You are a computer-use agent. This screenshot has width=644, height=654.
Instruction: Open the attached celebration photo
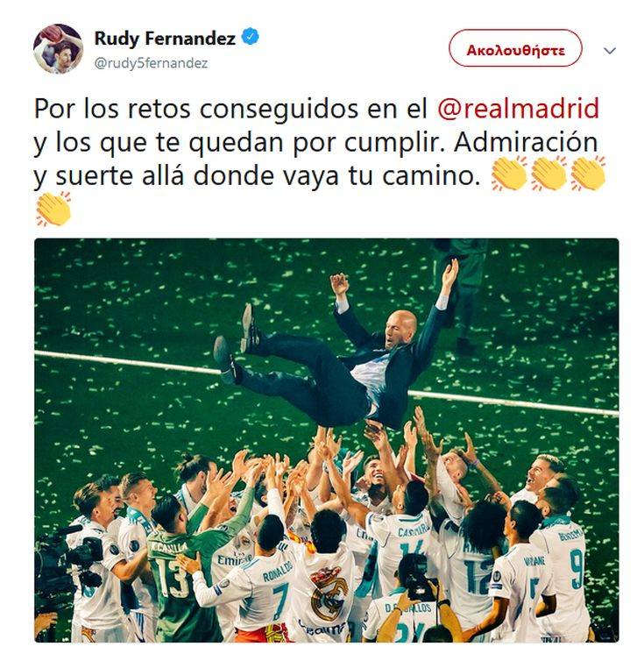[326, 440]
